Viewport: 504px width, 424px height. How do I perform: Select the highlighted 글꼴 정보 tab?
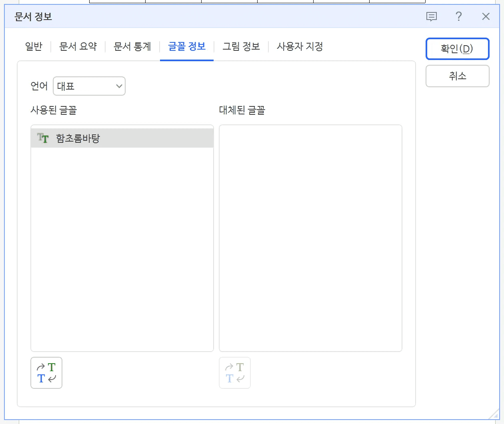click(x=187, y=46)
